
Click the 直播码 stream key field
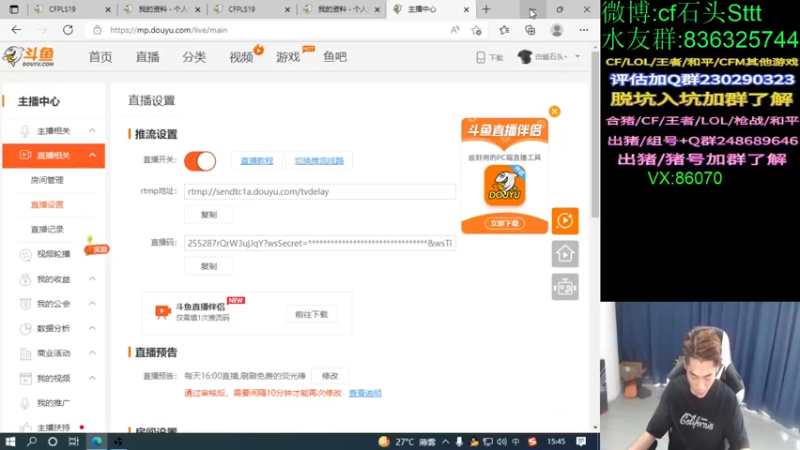coord(320,243)
